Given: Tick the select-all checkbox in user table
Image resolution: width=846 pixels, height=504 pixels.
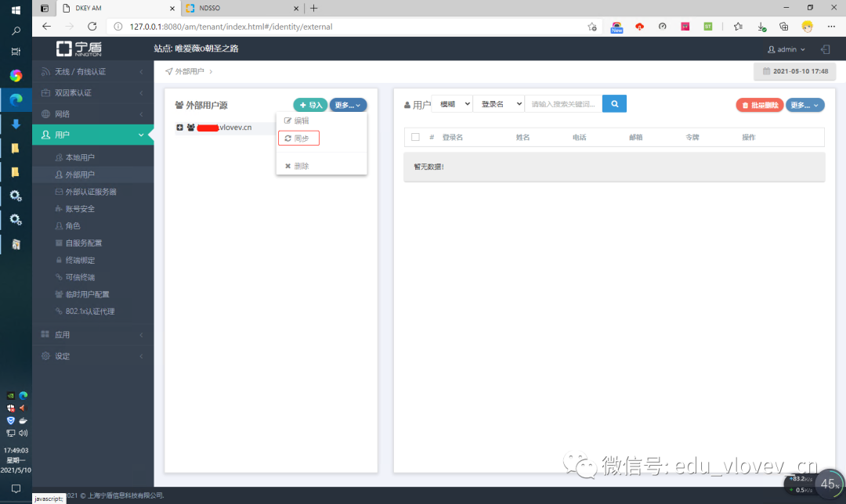Looking at the screenshot, I should coord(415,137).
